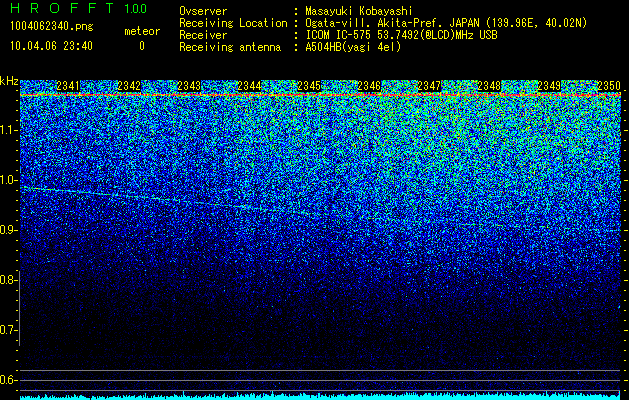Select the 2344 time marker

[249, 85]
